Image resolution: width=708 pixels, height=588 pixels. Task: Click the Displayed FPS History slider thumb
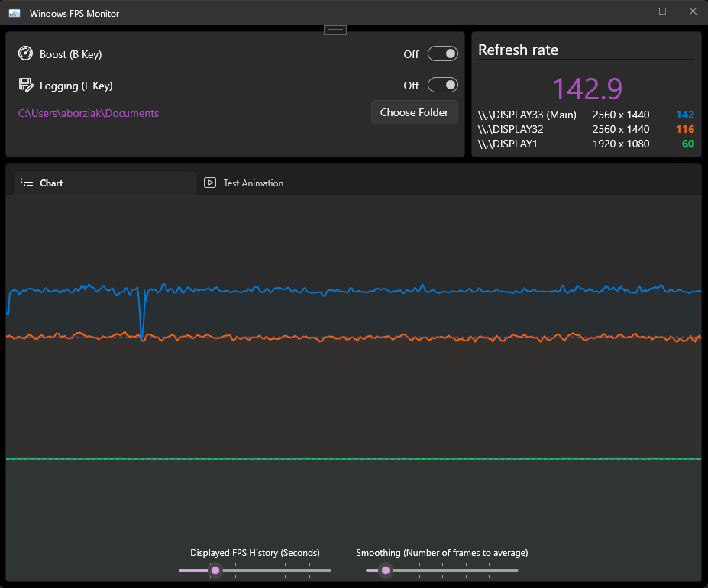tap(215, 570)
